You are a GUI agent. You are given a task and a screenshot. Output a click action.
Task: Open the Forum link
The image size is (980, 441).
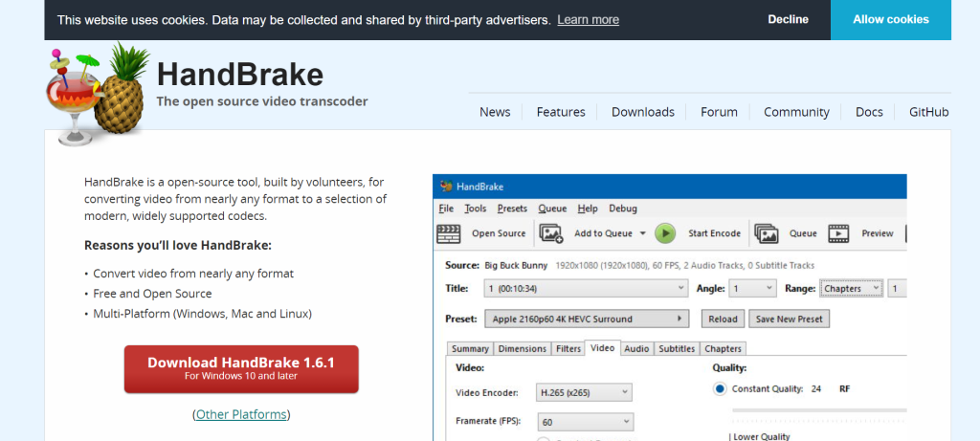[719, 112]
